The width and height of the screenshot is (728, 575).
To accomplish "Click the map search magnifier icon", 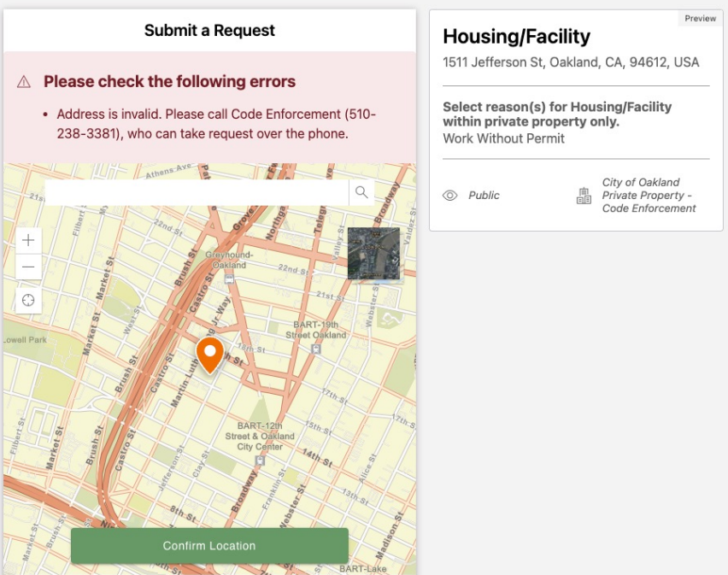I will pos(361,192).
